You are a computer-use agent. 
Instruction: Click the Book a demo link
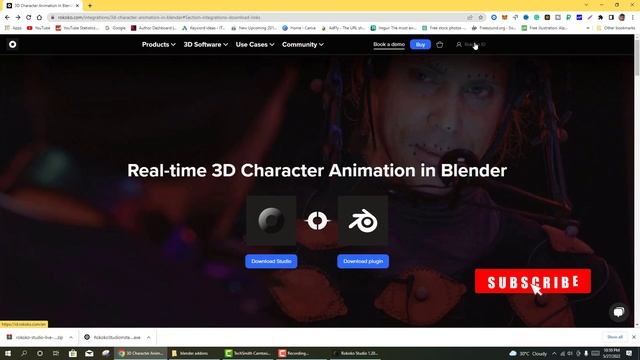click(x=389, y=44)
